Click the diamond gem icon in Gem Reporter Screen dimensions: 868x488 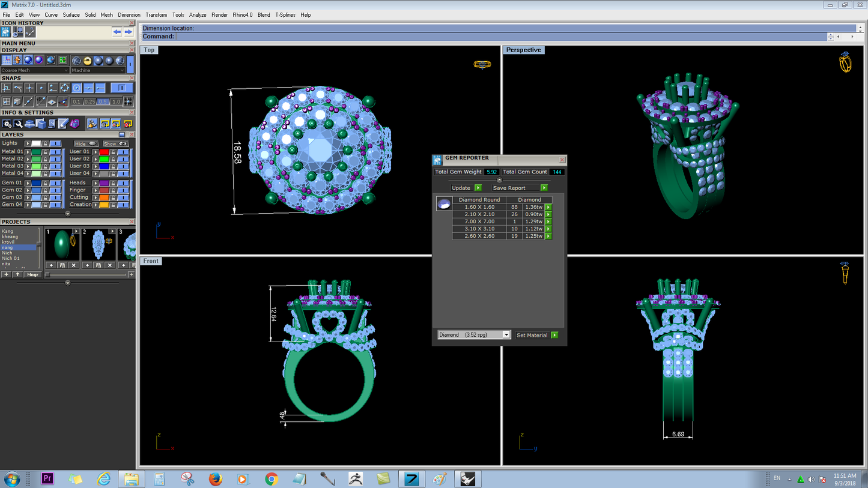tap(444, 204)
